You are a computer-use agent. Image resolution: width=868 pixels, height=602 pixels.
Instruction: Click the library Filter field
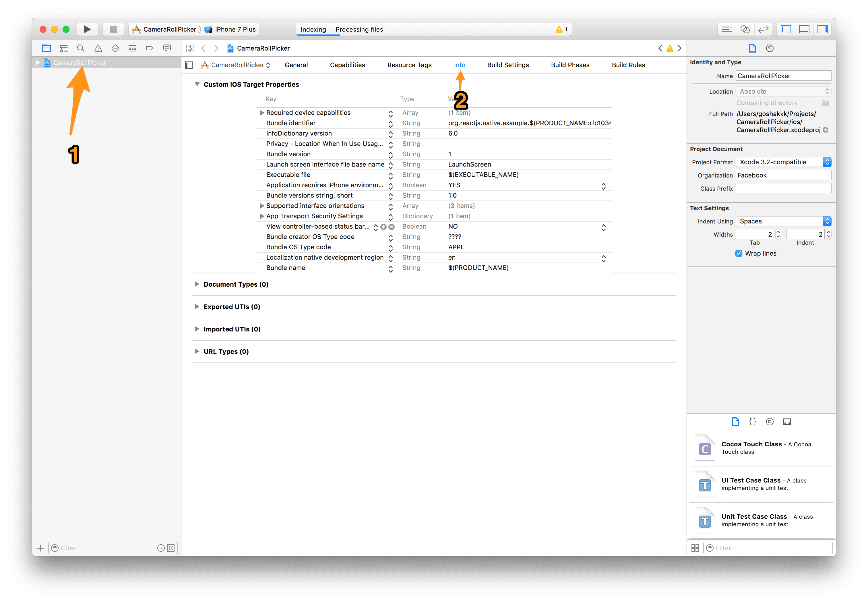click(x=768, y=548)
